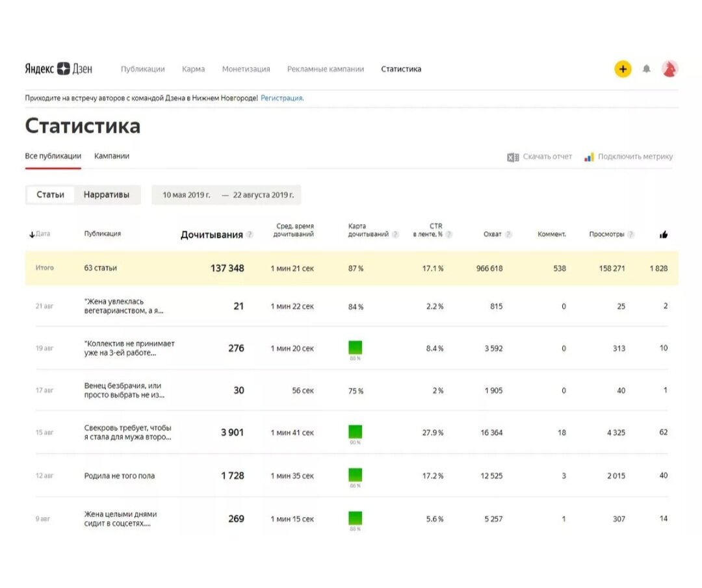Open the end date 22 августа 2019 picker
This screenshot has width=702, height=588.
click(x=263, y=195)
